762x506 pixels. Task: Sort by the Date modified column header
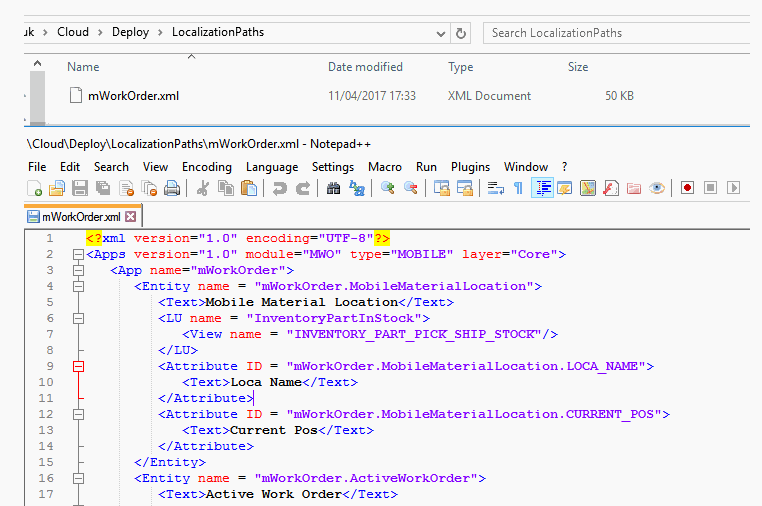pyautogui.click(x=365, y=67)
